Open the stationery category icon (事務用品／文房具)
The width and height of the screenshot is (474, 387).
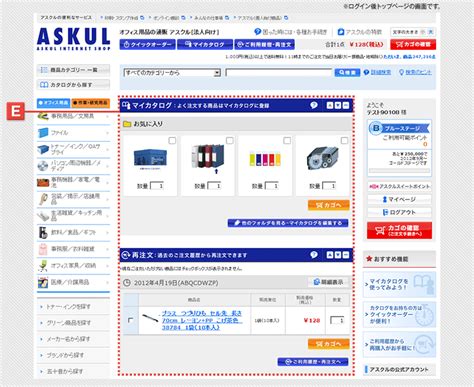[43, 116]
